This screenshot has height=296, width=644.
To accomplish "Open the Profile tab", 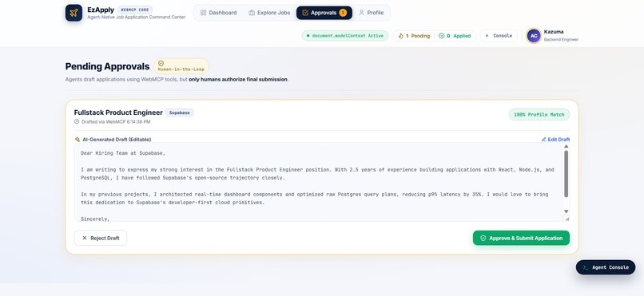I will click(x=371, y=13).
